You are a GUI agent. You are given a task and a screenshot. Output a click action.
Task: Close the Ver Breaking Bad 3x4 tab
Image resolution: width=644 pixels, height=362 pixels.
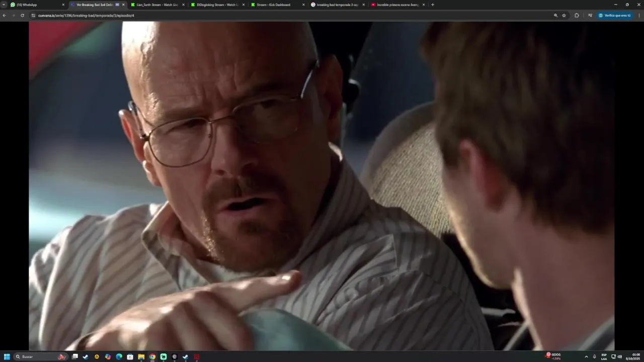point(123,5)
